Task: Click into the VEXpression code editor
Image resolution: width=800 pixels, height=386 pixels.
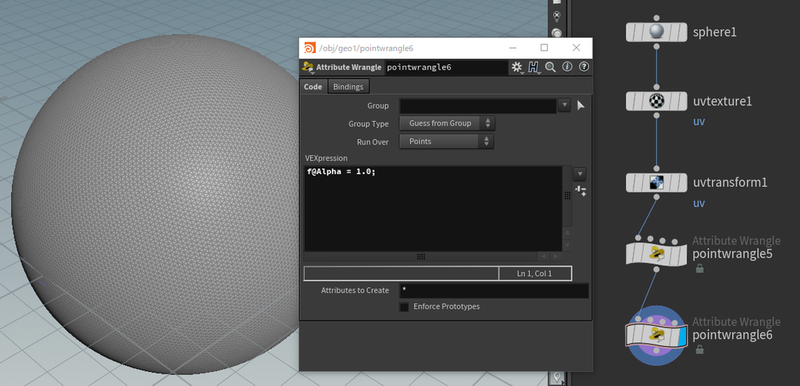Action: (433, 208)
